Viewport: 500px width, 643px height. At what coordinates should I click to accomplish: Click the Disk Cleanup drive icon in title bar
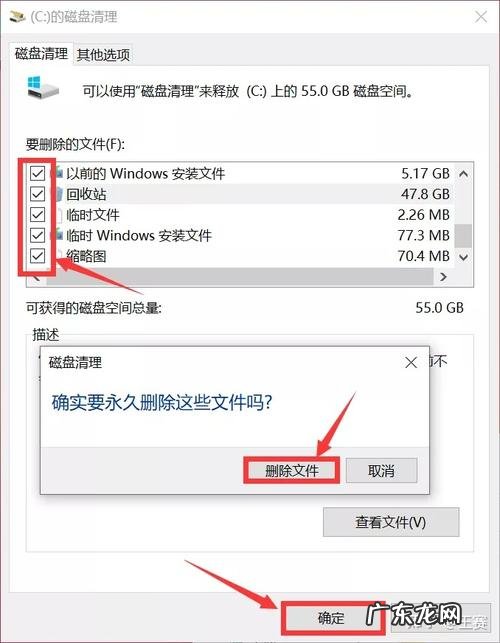(17, 17)
